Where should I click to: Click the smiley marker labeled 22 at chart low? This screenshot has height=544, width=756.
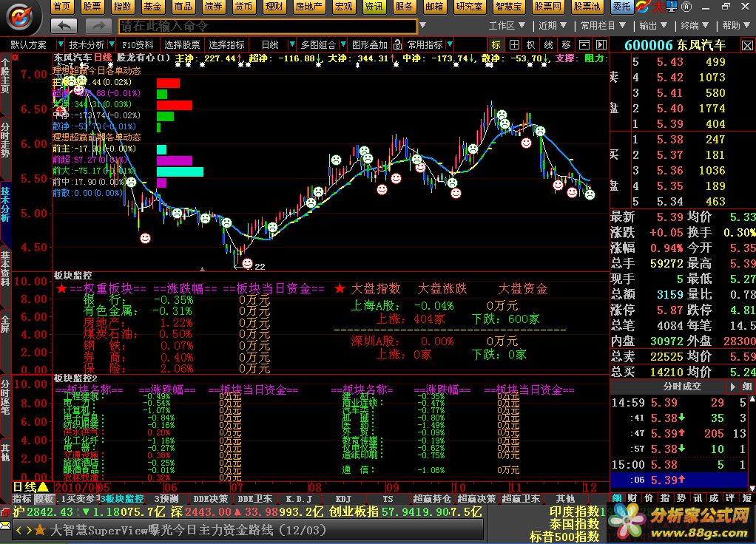(x=247, y=263)
